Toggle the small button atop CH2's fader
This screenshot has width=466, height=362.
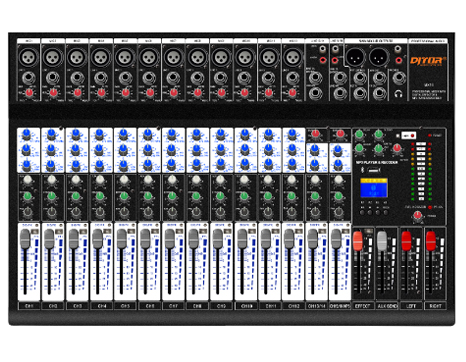(59, 231)
